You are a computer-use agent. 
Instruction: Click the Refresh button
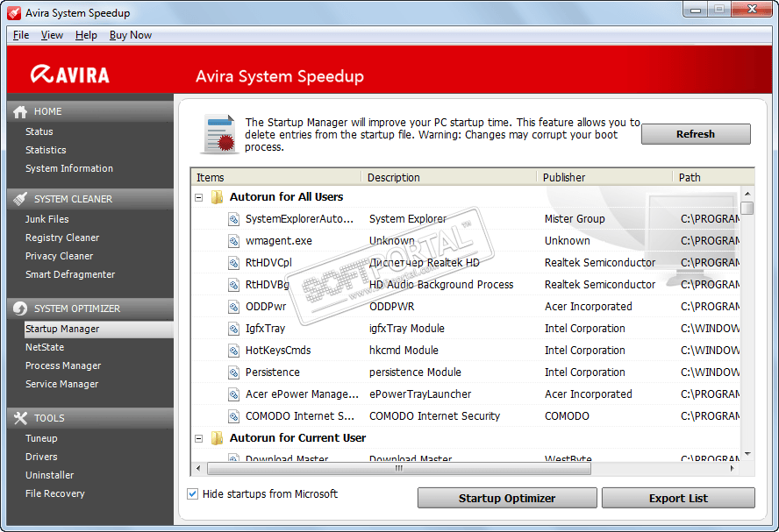coord(696,134)
